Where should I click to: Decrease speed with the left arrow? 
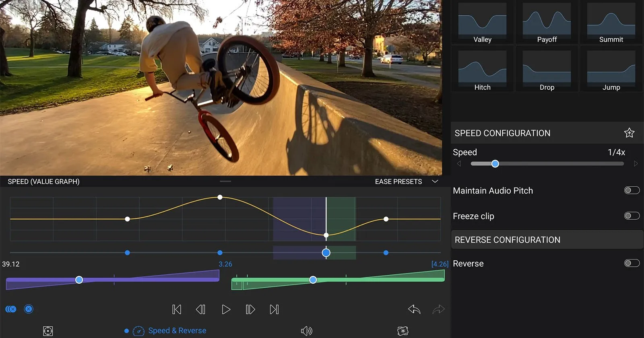[459, 164]
